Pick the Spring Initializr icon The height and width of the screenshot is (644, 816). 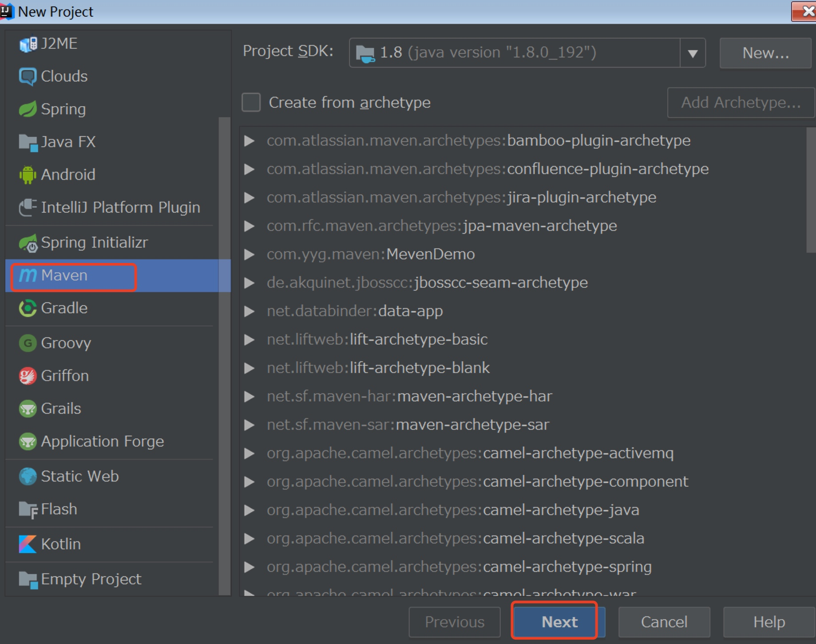click(28, 243)
